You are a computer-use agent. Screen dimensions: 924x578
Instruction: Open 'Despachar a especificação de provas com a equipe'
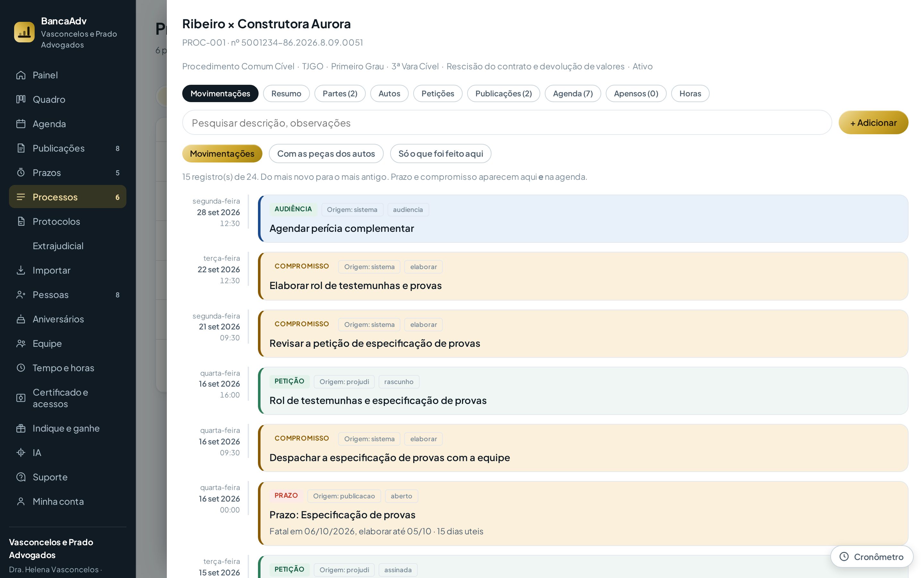tap(583, 448)
